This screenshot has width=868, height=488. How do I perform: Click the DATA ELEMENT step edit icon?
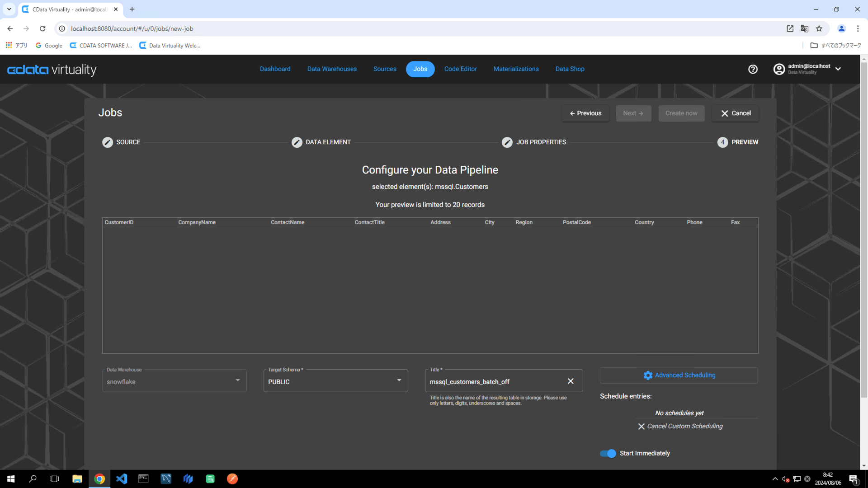(297, 142)
